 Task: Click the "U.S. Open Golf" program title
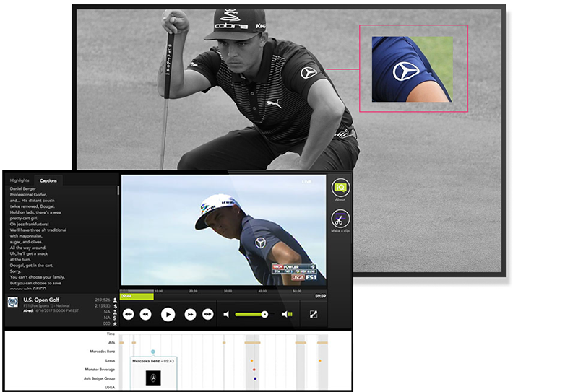(41, 300)
